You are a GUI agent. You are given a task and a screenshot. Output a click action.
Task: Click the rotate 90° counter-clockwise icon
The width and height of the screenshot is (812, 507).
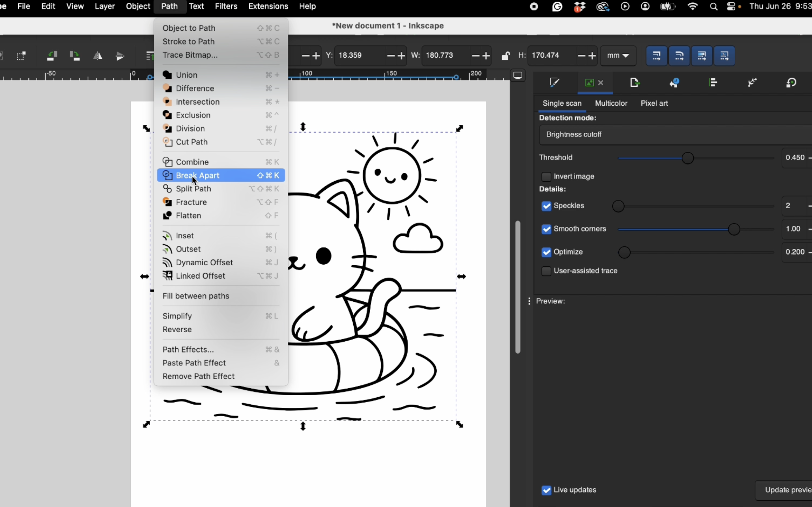51,56
